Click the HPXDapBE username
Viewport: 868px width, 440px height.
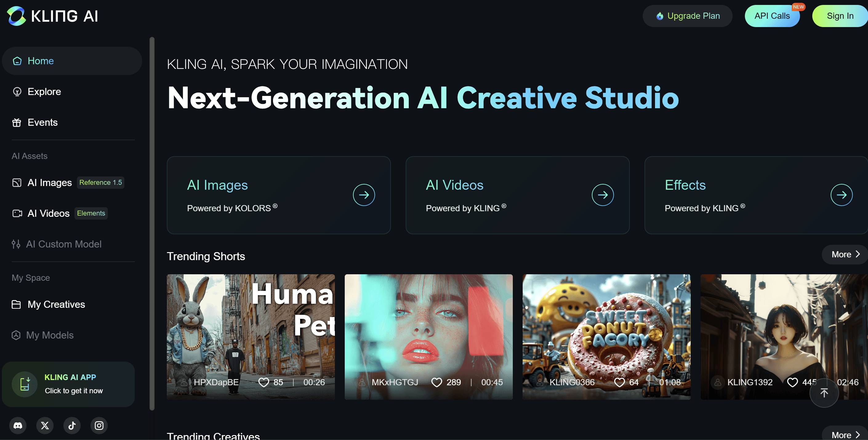tap(216, 383)
